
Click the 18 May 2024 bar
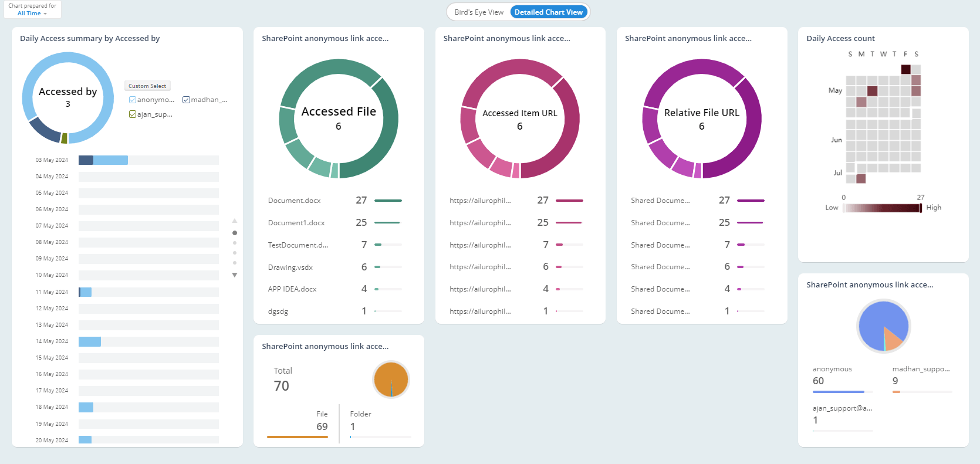click(x=86, y=407)
